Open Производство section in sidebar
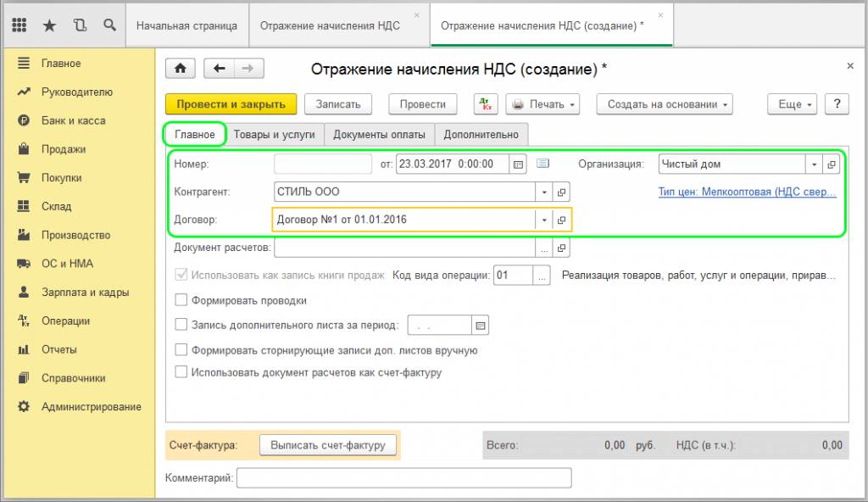Image resolution: width=868 pixels, height=502 pixels. pos(75,235)
